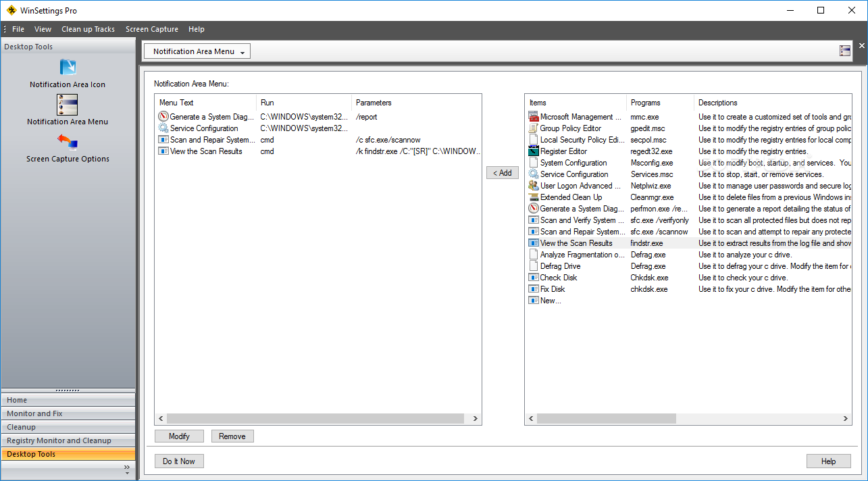Screen dimensions: 868x481
Task: Switch to Registry Monitor and Cleanup section
Action: [x=68, y=440]
